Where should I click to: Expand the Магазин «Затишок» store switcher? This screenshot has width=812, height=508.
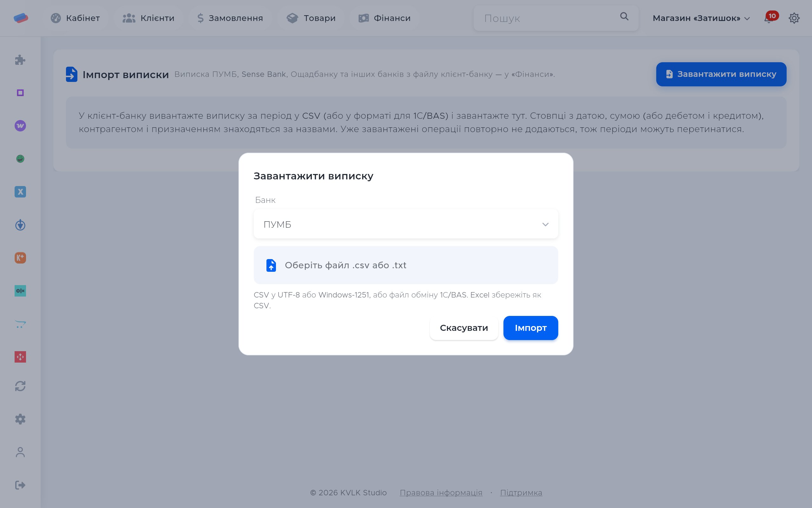pos(701,18)
